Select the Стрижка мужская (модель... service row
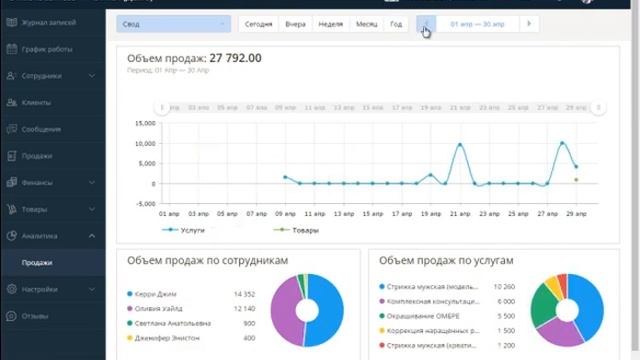640x360 pixels. (x=447, y=287)
